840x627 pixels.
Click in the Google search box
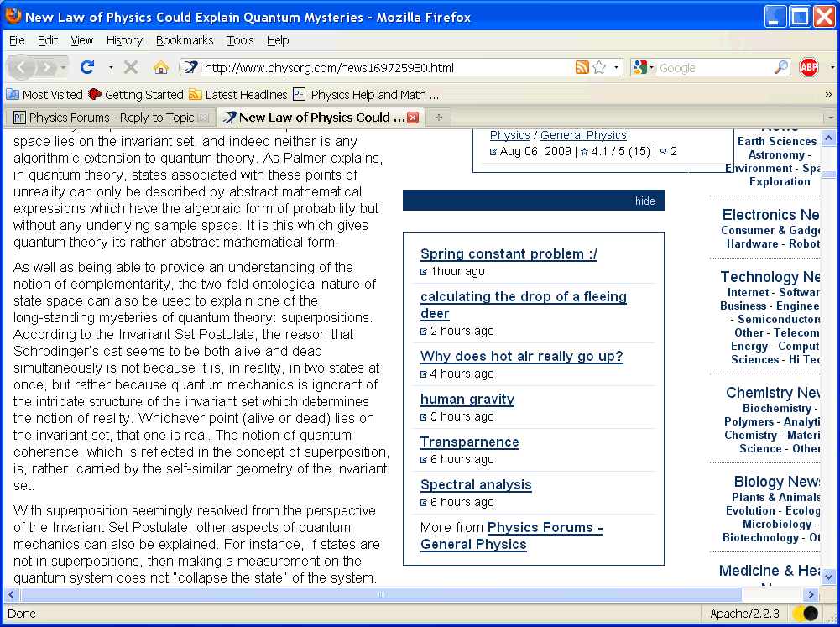[715, 67]
